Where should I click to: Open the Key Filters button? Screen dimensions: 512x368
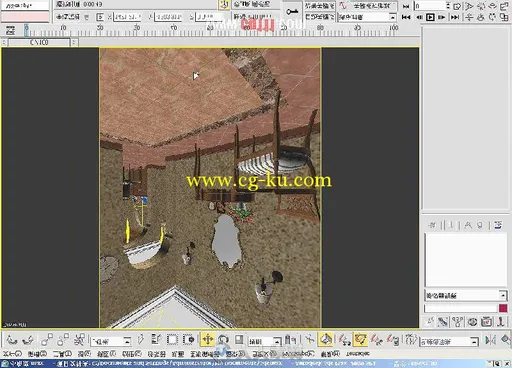coord(371,6)
